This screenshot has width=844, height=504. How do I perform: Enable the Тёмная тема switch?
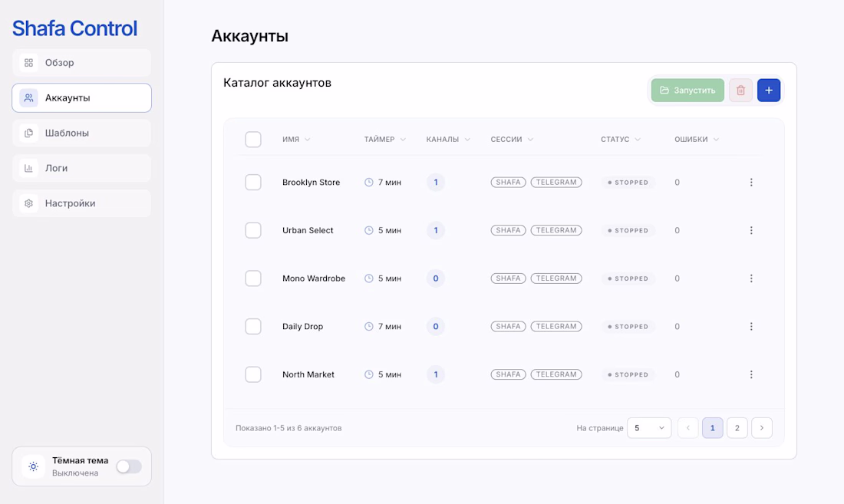[129, 466]
